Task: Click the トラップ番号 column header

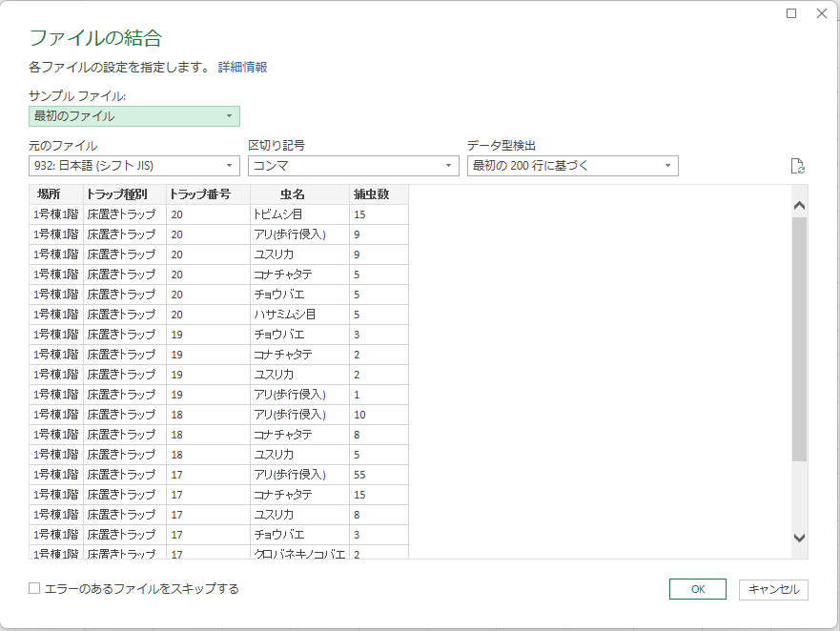Action: click(199, 194)
